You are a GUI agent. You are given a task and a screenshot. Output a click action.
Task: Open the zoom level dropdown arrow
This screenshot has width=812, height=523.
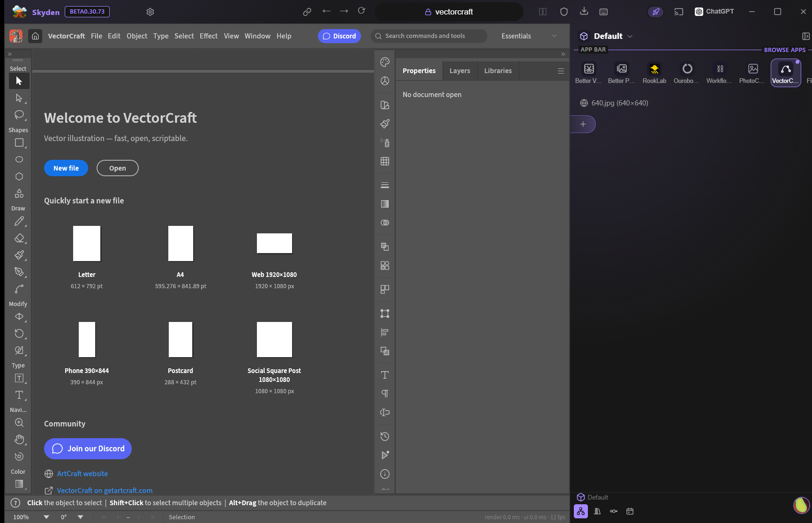click(x=46, y=517)
